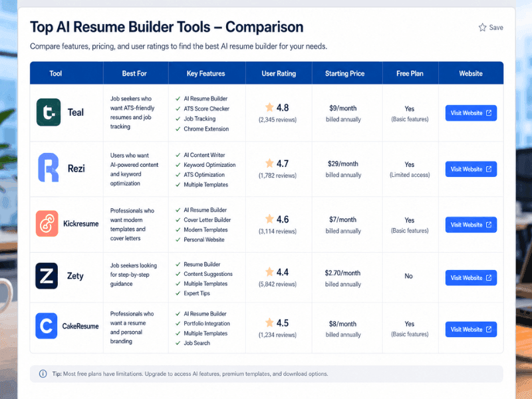Open the CakeResume Visit Website button
The width and height of the screenshot is (532, 399).
471,329
